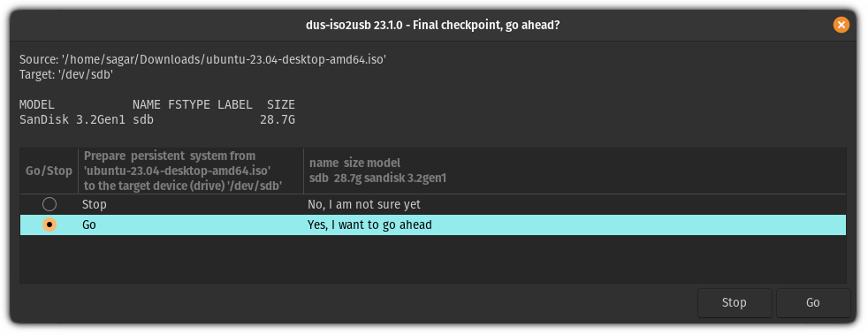Click the Go label in the highlighted row
Screen dimensions: 868x335
pyautogui.click(x=88, y=225)
